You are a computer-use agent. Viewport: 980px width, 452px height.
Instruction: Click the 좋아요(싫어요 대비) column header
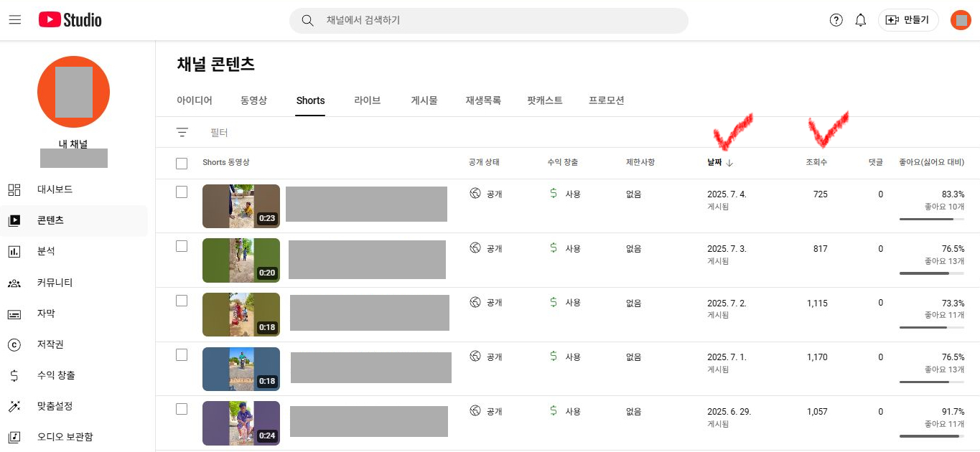[931, 163]
